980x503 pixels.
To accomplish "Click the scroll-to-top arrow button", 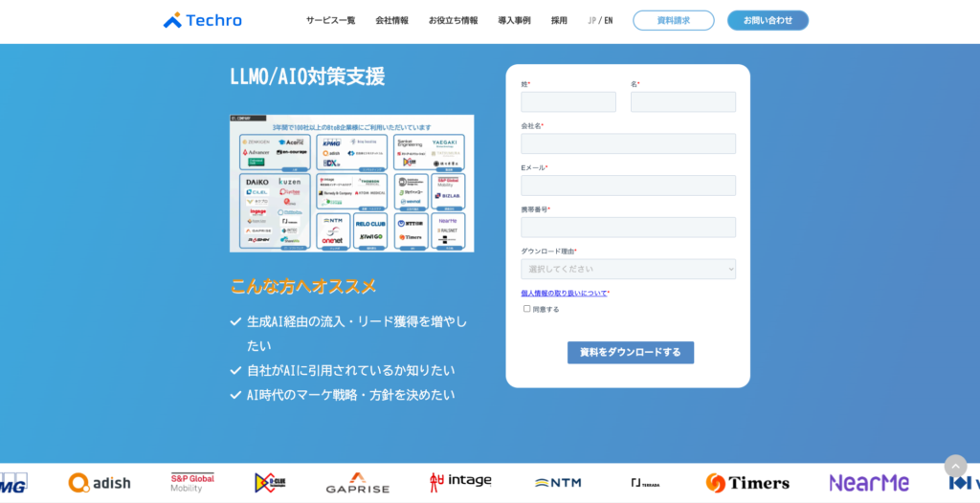I will [955, 466].
